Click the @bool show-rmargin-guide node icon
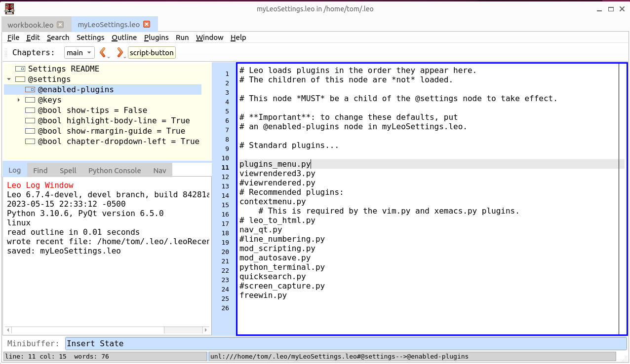 tap(30, 131)
